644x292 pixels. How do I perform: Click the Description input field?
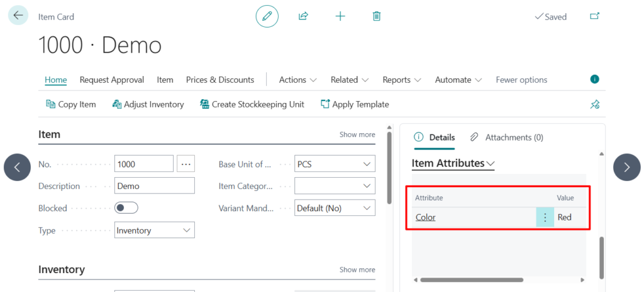(155, 186)
